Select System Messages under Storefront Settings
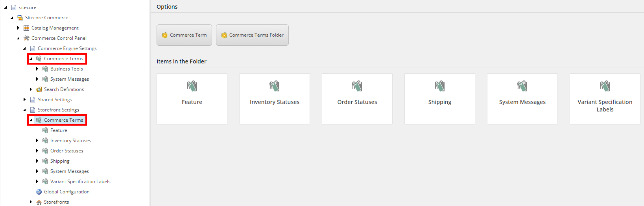This screenshot has height=206, width=644. point(70,171)
